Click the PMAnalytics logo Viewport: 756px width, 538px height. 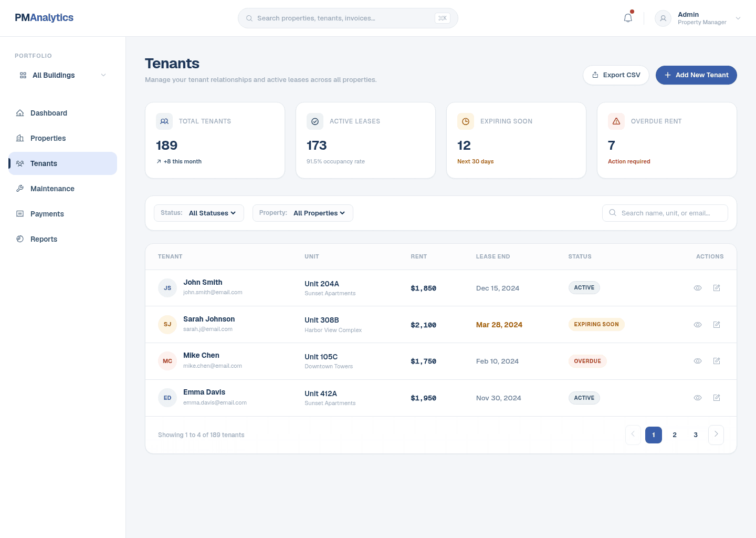point(44,17)
